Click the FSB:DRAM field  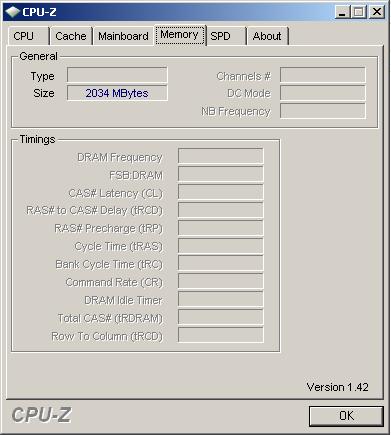pos(221,174)
